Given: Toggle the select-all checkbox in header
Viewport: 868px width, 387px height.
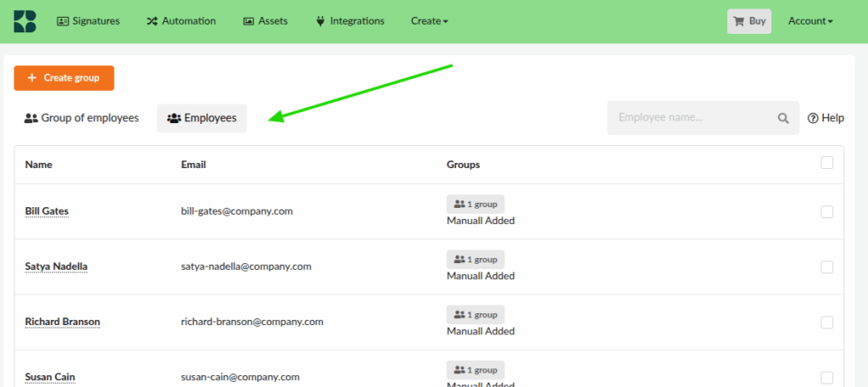Looking at the screenshot, I should 826,163.
